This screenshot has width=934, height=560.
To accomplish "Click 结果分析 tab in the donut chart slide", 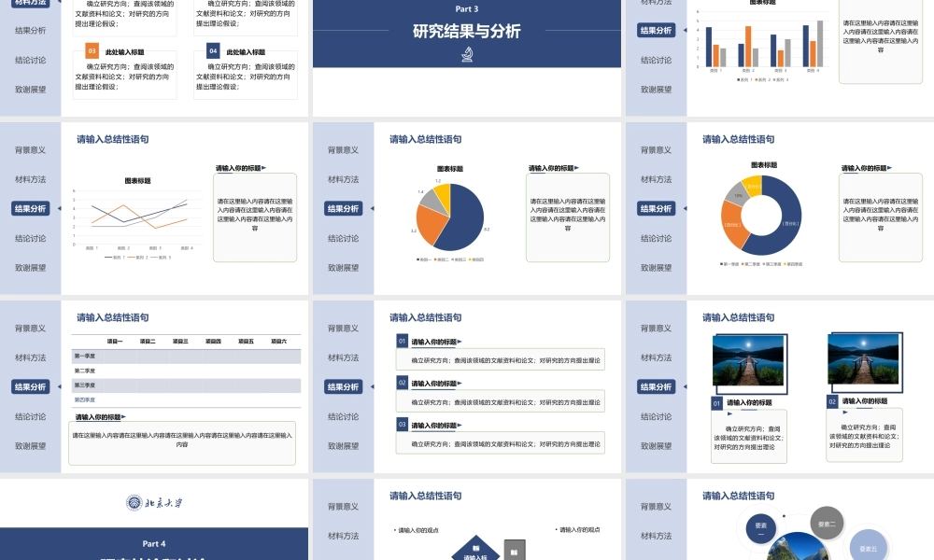I will [656, 209].
